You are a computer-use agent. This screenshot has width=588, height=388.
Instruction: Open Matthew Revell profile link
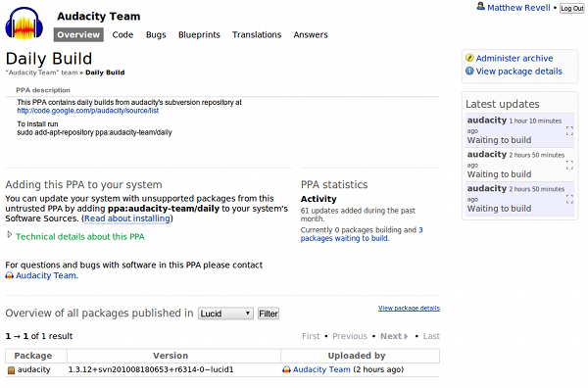point(518,8)
